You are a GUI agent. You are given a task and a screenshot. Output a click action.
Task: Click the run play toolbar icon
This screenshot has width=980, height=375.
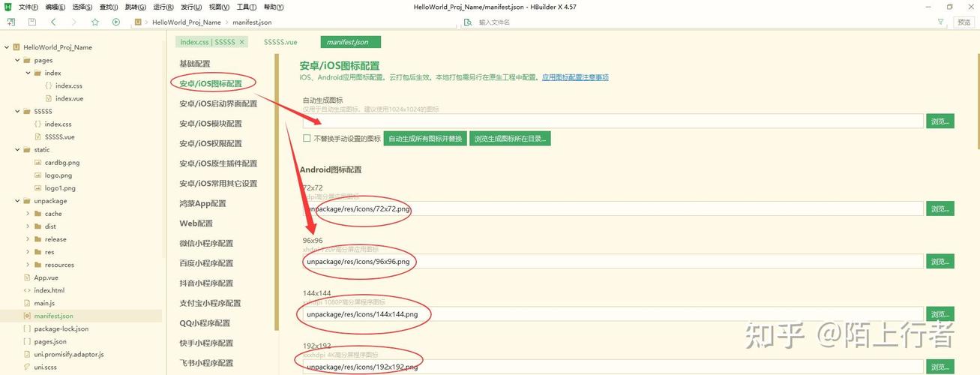[x=116, y=22]
